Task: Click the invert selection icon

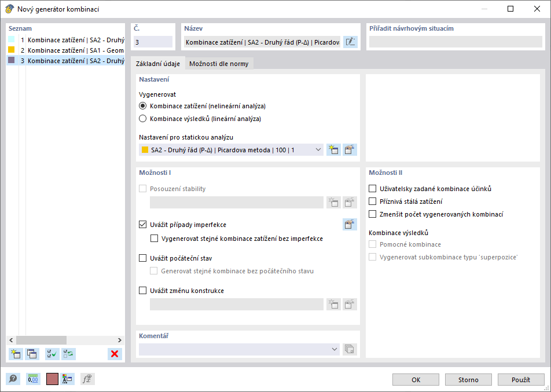Action: [x=68, y=354]
